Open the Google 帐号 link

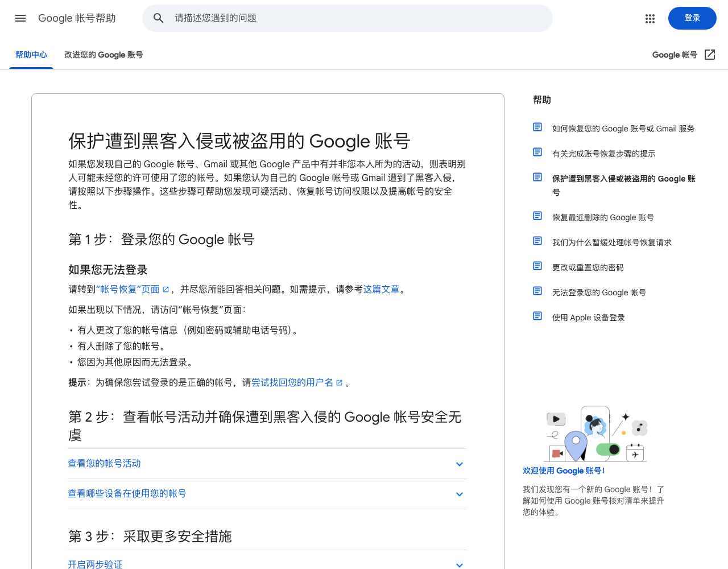coord(675,55)
